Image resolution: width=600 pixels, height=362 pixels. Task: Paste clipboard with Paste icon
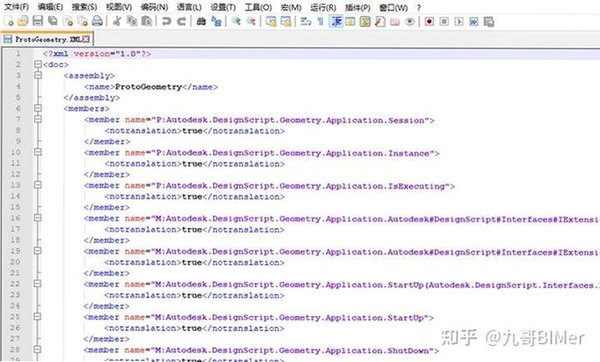pos(147,21)
